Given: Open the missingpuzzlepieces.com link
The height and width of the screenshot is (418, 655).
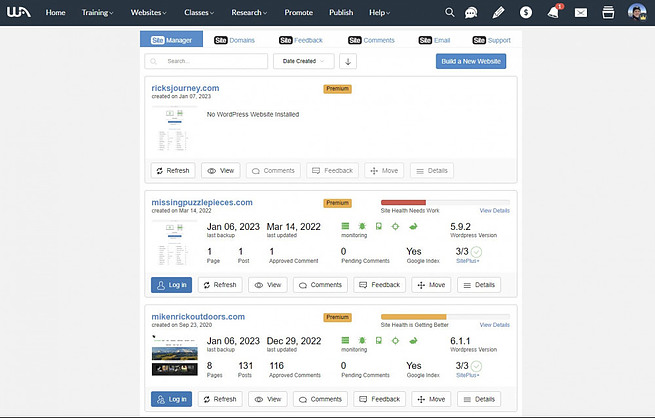Looking at the screenshot, I should pyautogui.click(x=202, y=203).
